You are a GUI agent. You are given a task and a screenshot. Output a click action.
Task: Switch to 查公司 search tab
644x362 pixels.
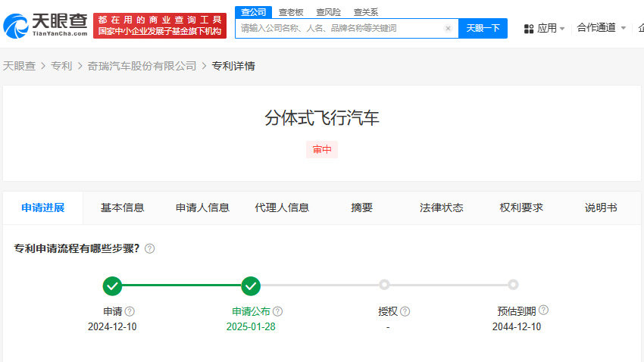pyautogui.click(x=253, y=12)
